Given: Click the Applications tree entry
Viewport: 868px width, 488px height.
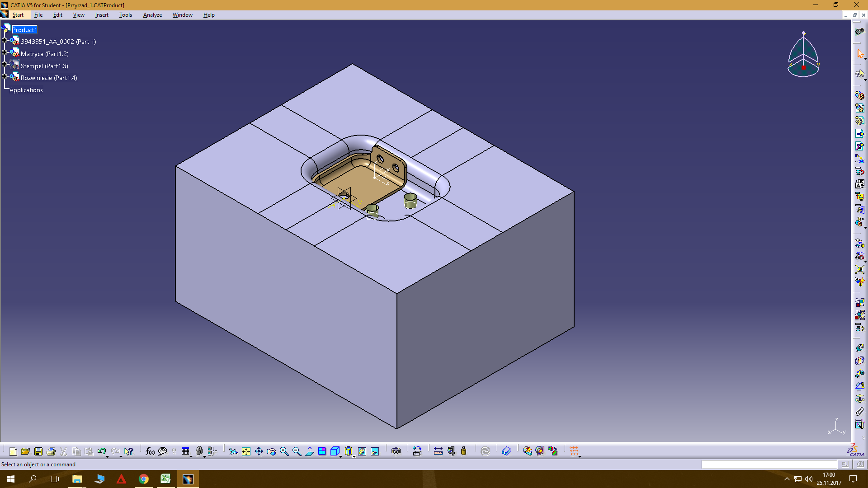Looking at the screenshot, I should pyautogui.click(x=26, y=90).
